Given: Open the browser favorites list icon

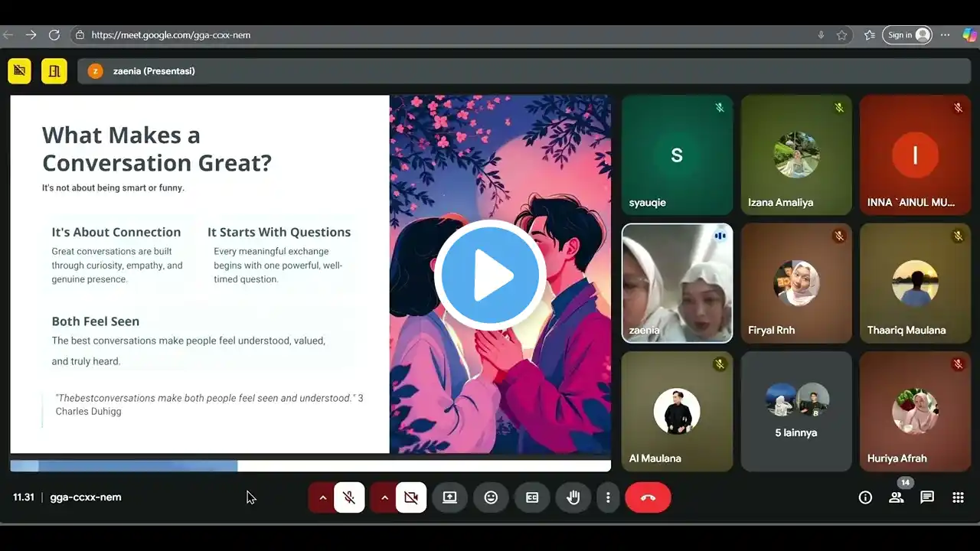Looking at the screenshot, I should click(x=870, y=35).
